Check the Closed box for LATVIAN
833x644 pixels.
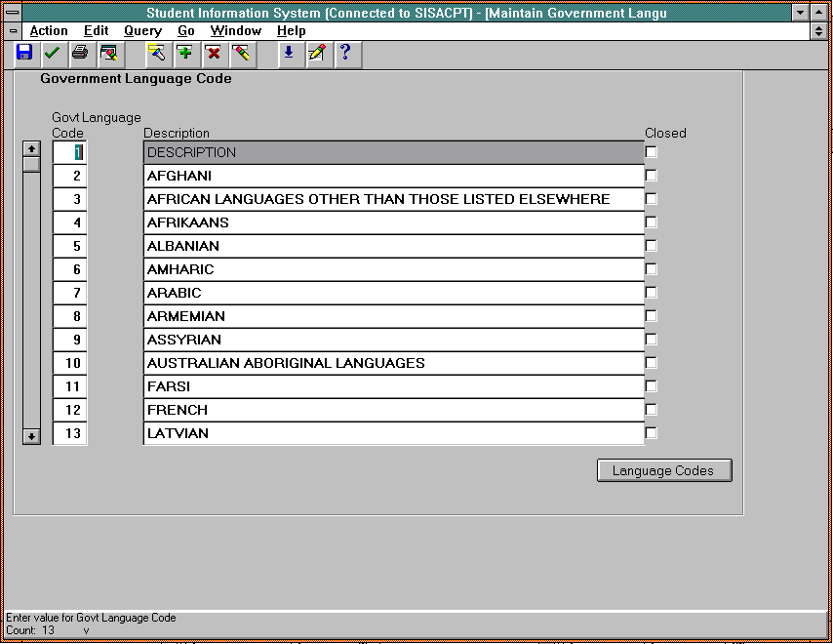tap(652, 433)
